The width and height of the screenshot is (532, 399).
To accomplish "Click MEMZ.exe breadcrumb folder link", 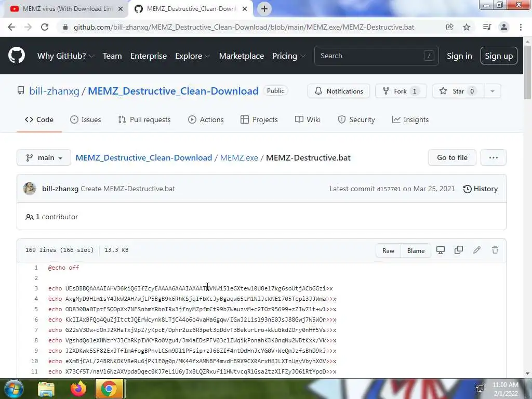I will [x=239, y=158].
